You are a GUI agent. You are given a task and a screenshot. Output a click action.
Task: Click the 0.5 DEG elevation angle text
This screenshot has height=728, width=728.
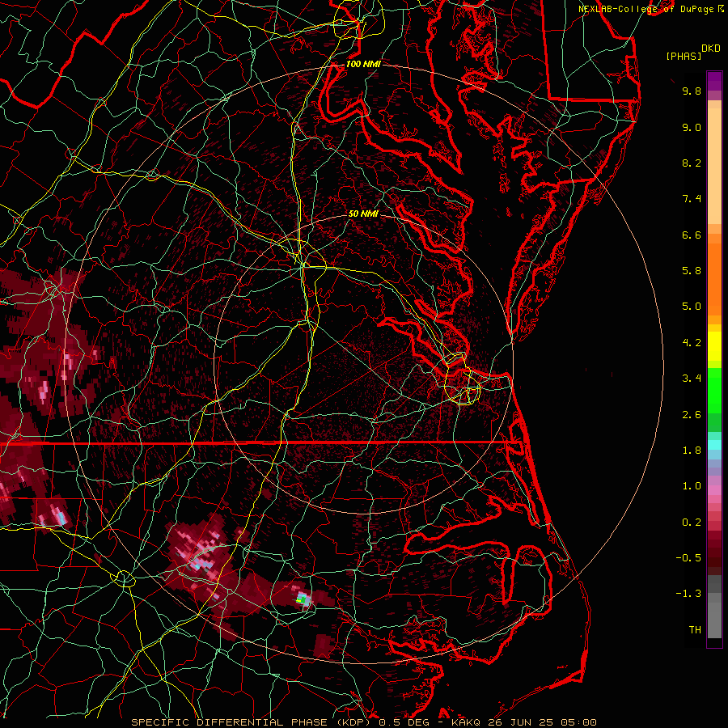point(404,722)
